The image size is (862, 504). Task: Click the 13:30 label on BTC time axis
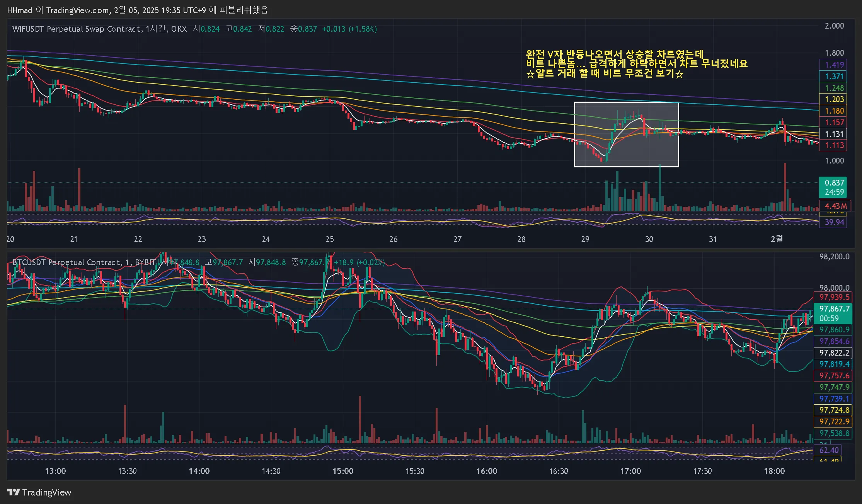coord(127,471)
